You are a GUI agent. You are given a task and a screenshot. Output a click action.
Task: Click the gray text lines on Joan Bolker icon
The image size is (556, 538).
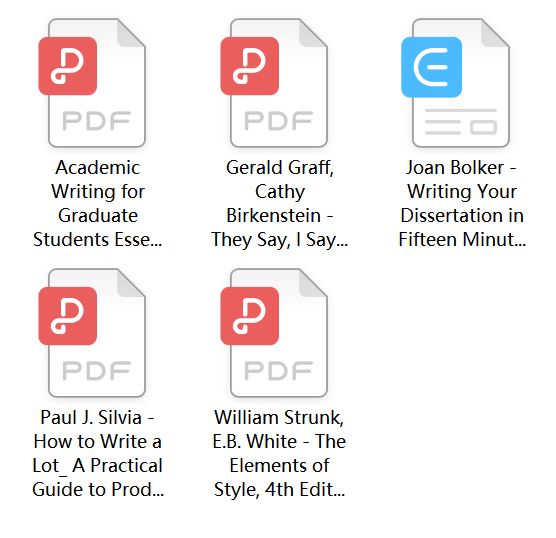[461, 122]
